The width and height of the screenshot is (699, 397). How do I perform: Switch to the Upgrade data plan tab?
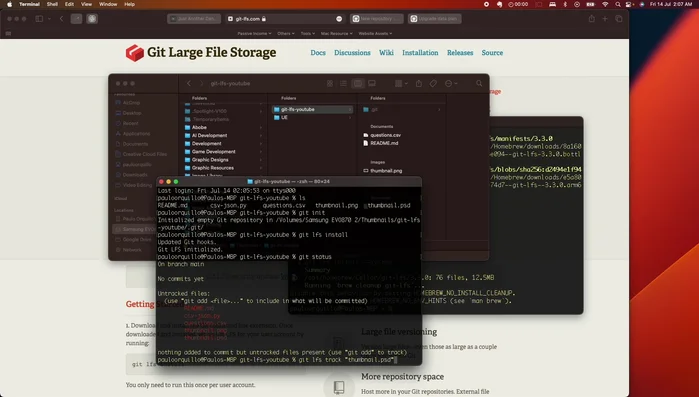[x=435, y=19]
